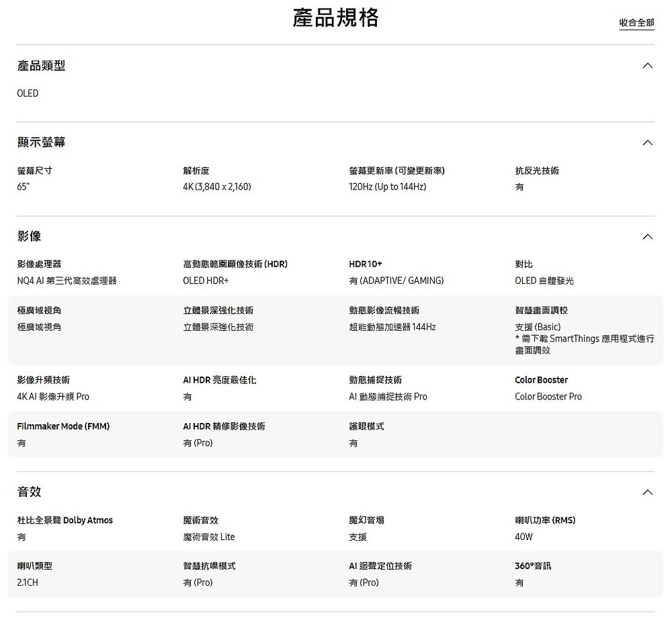Click the 顯示螢幕 section title
This screenshot has height=618, width=672.
pyautogui.click(x=41, y=143)
